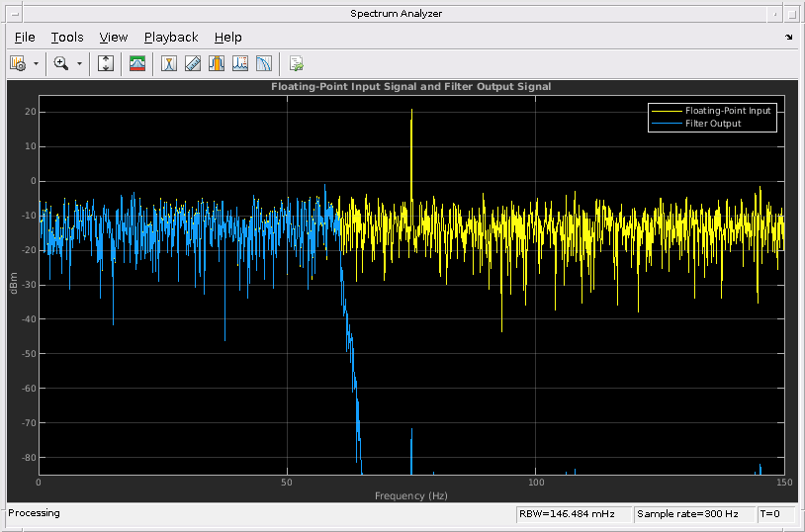The height and width of the screenshot is (532, 805).
Task: Click the autoscale axes limits icon
Action: coord(107,63)
